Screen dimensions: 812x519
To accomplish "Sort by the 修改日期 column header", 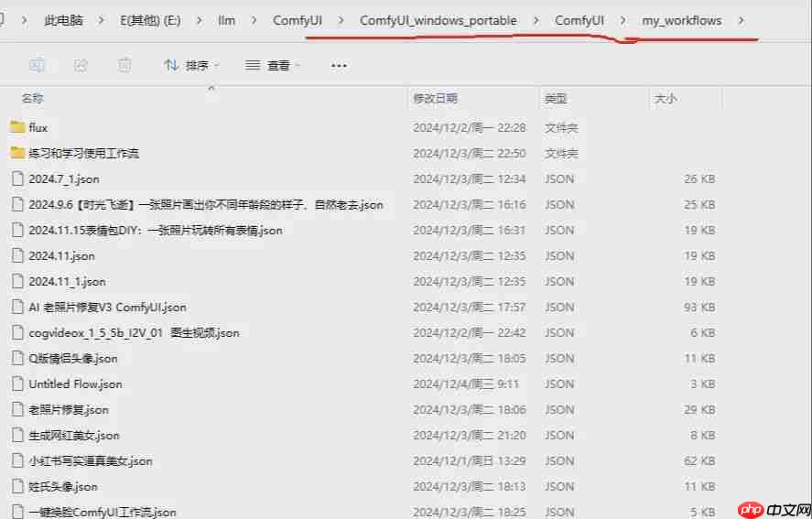I will (435, 98).
